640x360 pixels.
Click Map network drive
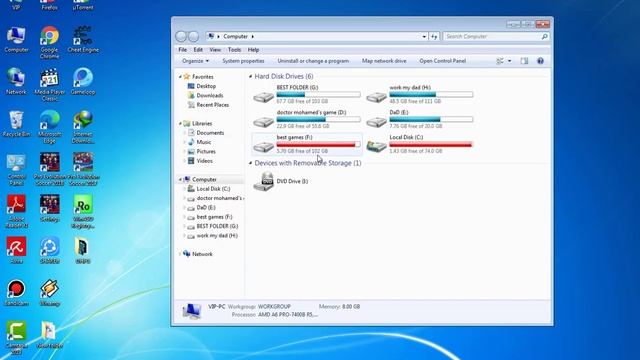[x=384, y=61]
